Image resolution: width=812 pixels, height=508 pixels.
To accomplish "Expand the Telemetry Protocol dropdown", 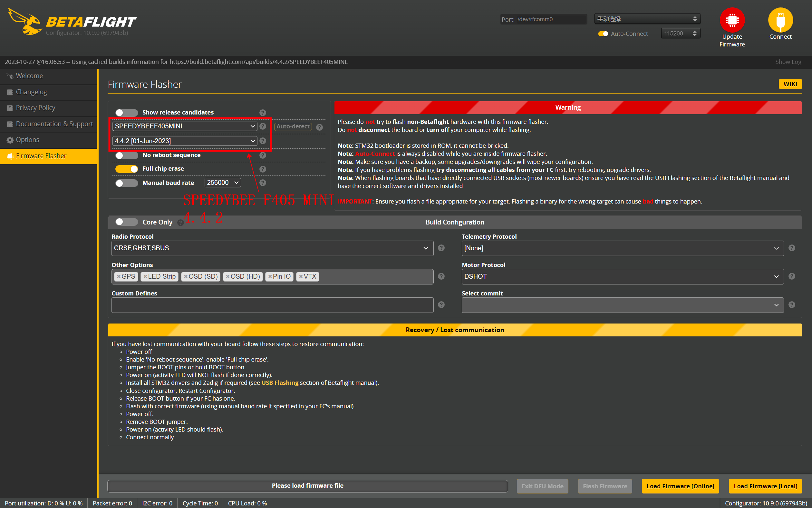I will [623, 248].
